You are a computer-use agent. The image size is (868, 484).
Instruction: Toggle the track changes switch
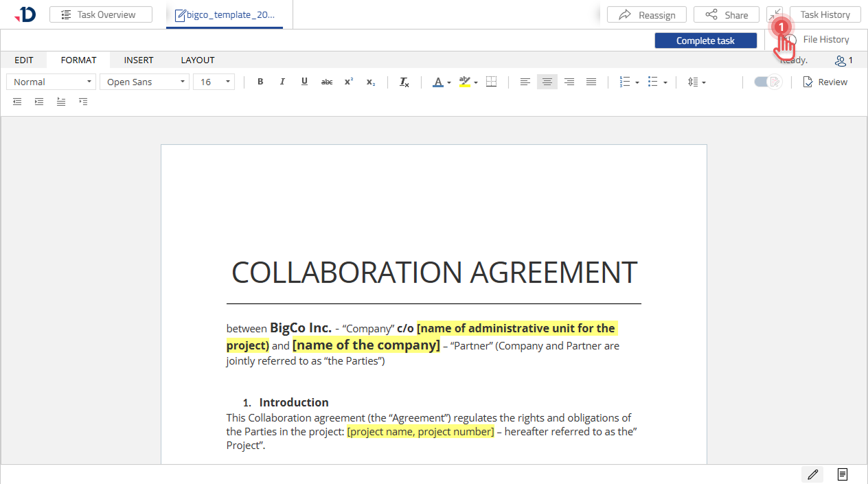pyautogui.click(x=767, y=82)
